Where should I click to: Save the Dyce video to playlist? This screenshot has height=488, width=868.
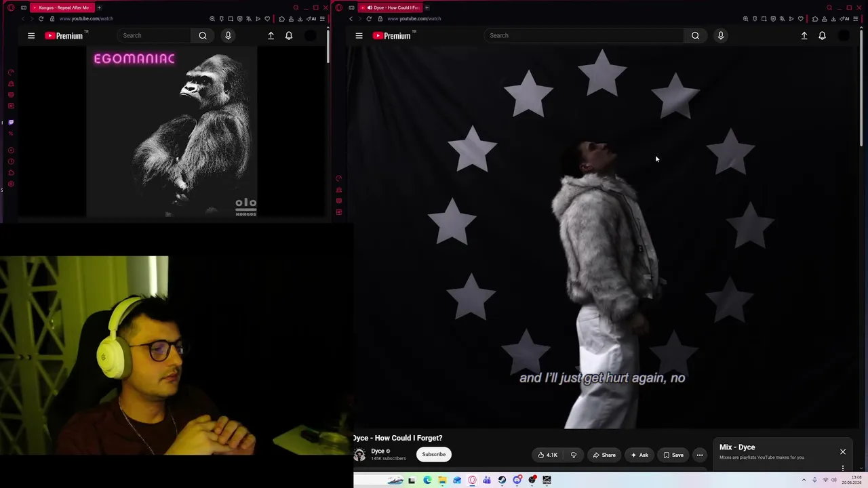coord(673,455)
